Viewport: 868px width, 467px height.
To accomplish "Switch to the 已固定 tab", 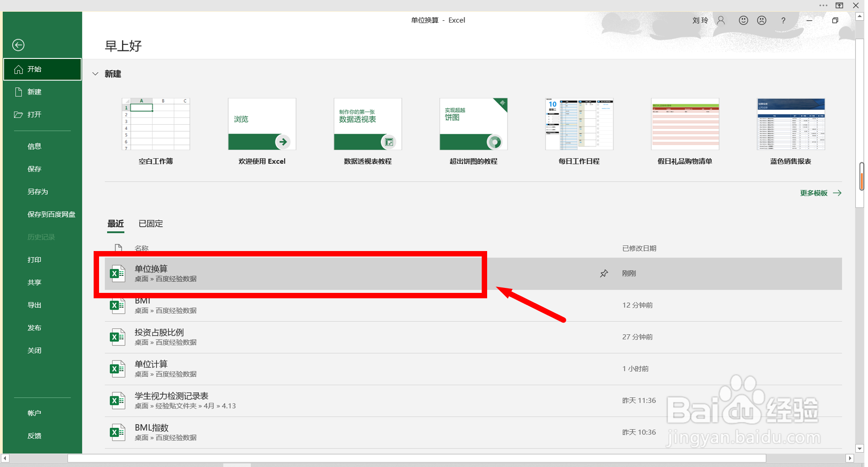I will click(151, 224).
